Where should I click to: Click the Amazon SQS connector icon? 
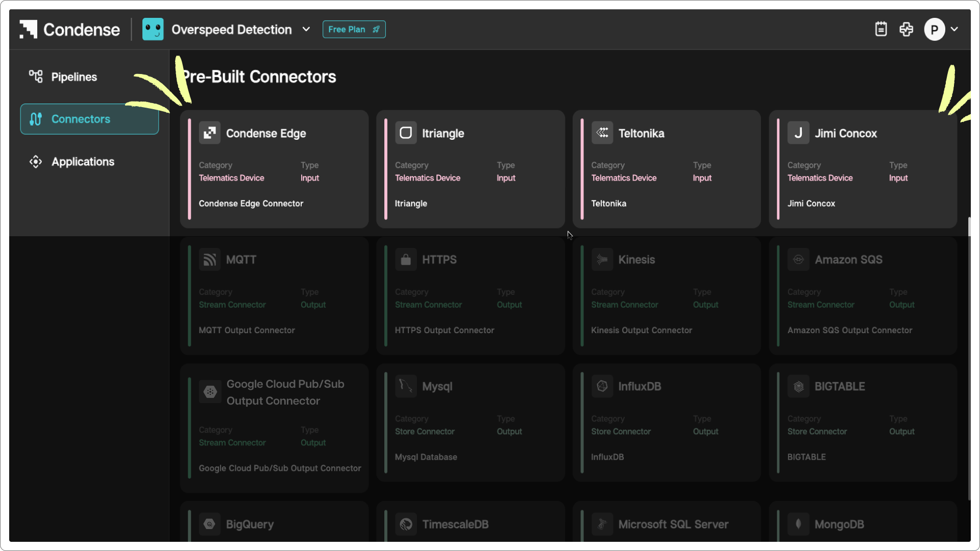[x=798, y=260]
